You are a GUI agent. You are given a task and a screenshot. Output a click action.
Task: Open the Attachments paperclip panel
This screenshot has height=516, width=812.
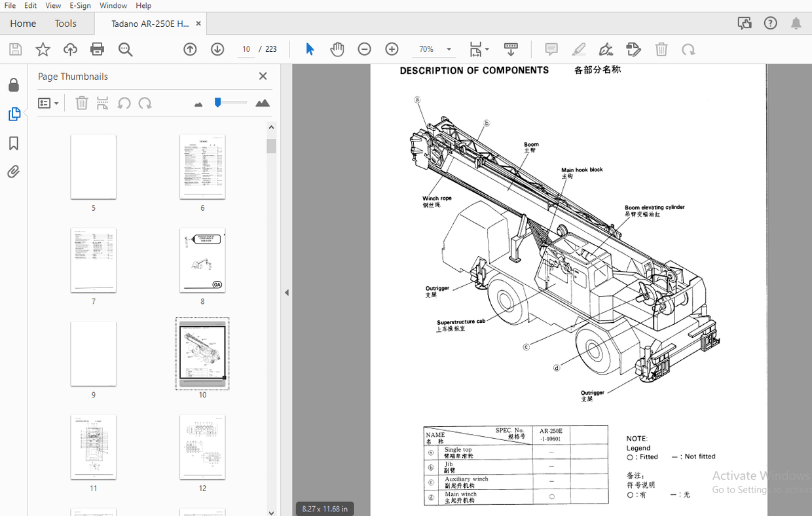(x=14, y=172)
